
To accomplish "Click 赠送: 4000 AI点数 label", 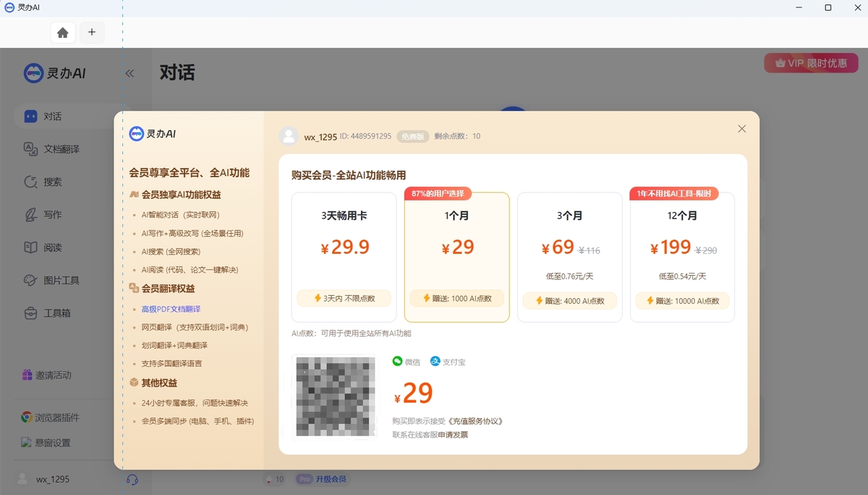I will tap(570, 300).
